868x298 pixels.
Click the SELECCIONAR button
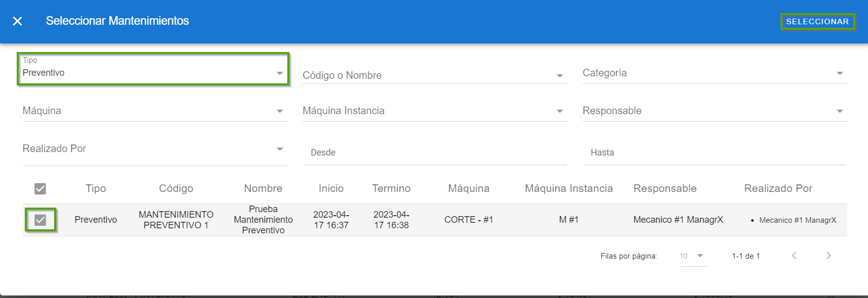coord(817,22)
